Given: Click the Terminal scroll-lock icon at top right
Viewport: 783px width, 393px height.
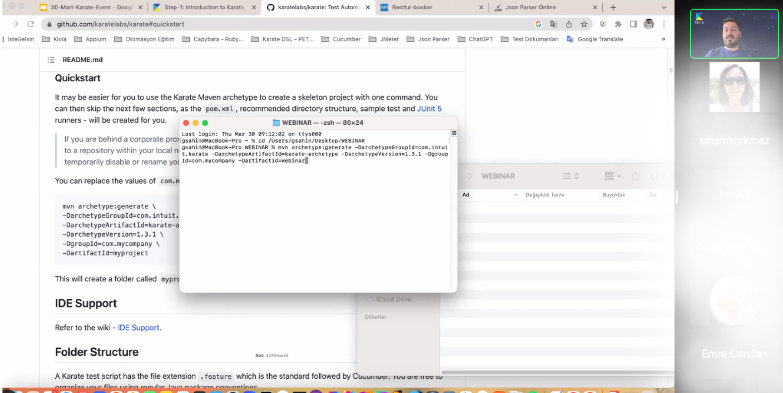Looking at the screenshot, I should [453, 133].
